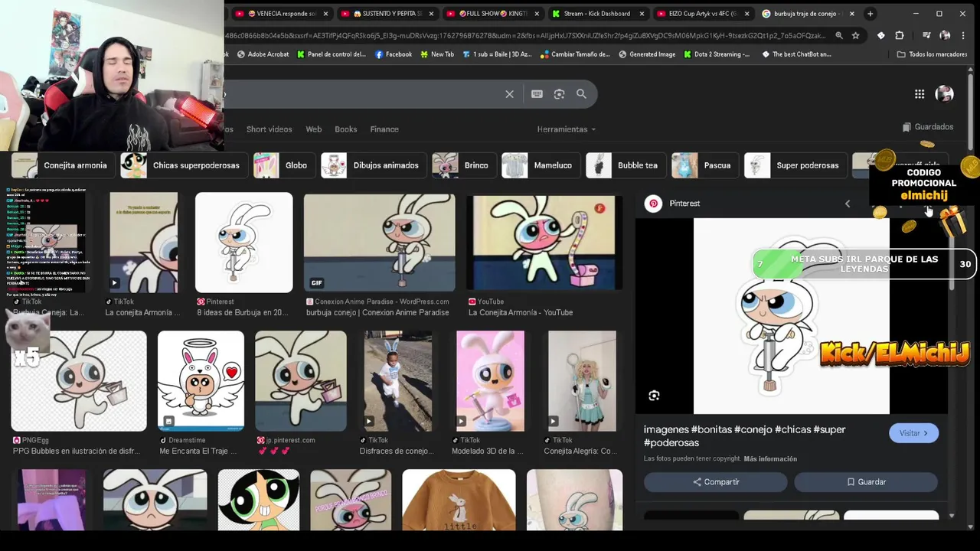Open TikTok Disfraces de conejo video thumbnail

[398, 381]
